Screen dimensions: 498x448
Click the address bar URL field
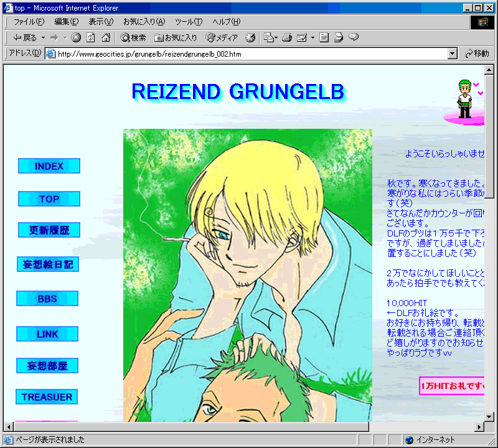coord(247,54)
